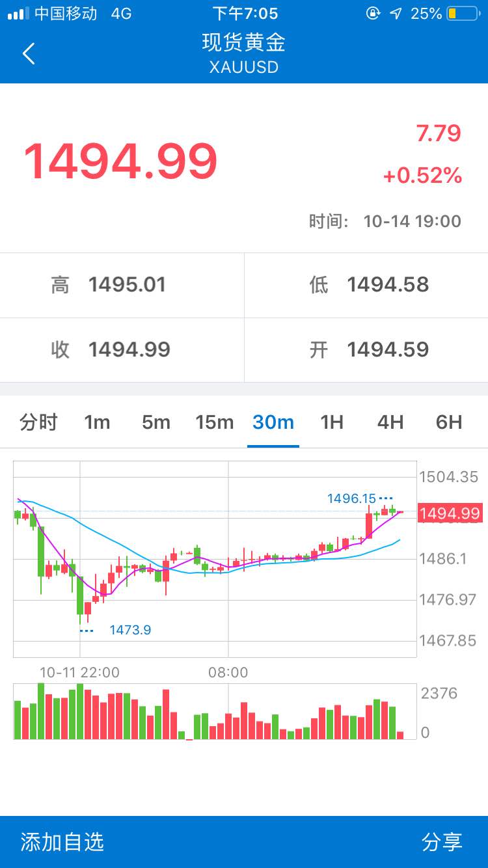Tap the 1473.9 low marker on chart
488x868 pixels.
130,629
